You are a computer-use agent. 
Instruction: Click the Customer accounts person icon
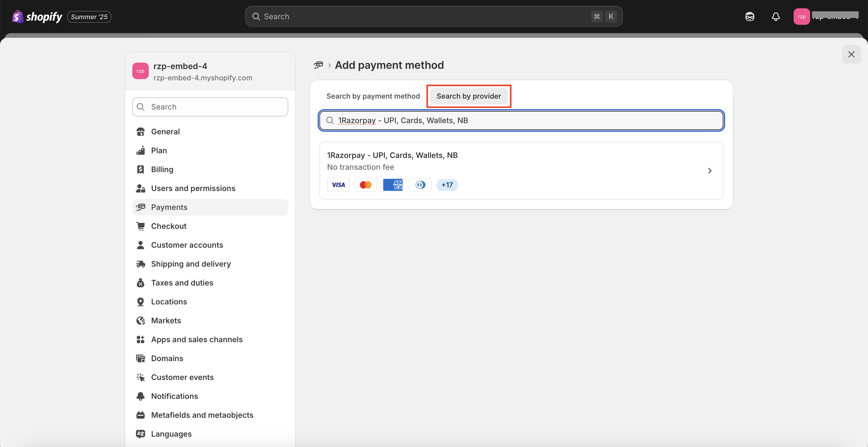click(x=141, y=245)
